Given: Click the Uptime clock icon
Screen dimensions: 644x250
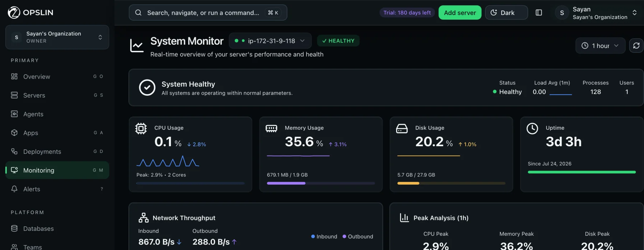Looking at the screenshot, I should pos(532,128).
